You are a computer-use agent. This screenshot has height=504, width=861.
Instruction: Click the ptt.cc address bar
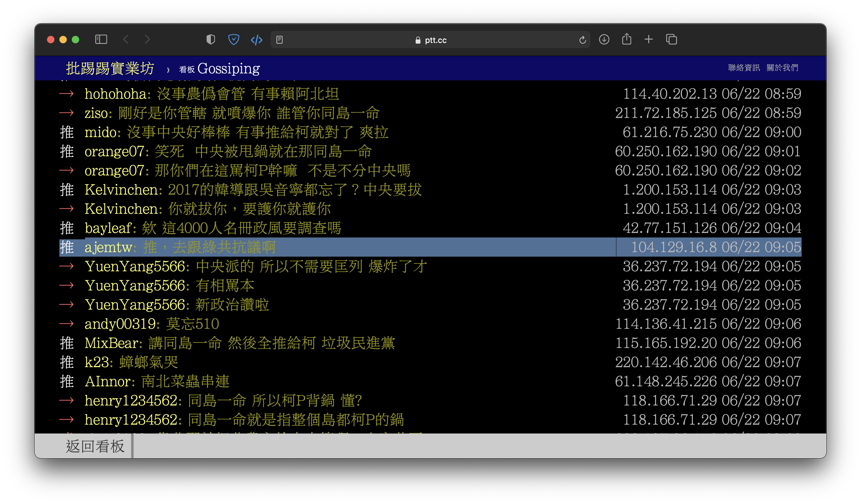[430, 40]
